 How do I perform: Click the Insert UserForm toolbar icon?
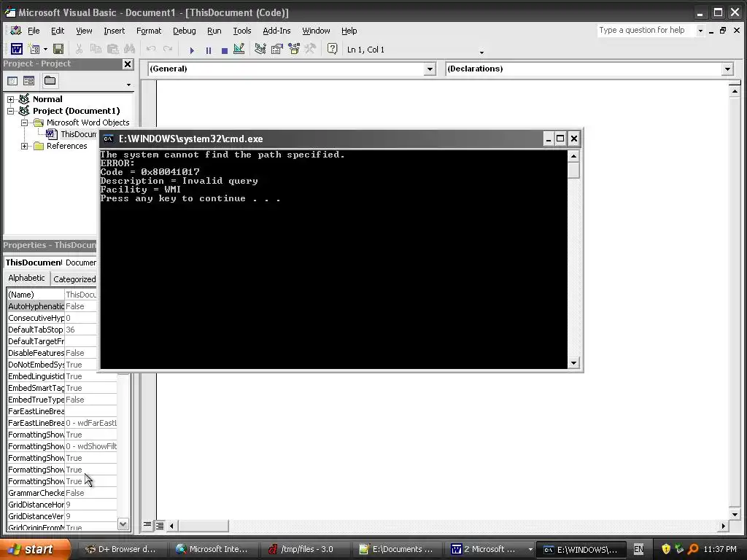click(x=34, y=49)
